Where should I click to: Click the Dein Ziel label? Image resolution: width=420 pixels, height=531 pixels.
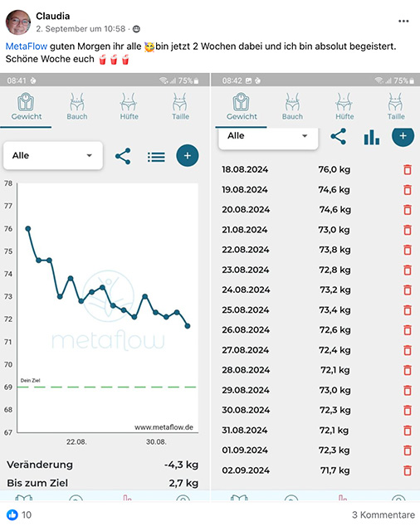(30, 380)
